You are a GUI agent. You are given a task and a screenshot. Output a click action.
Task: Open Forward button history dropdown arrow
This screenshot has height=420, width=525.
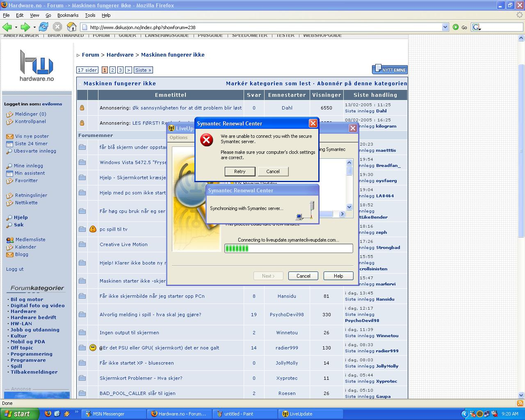tap(34, 27)
